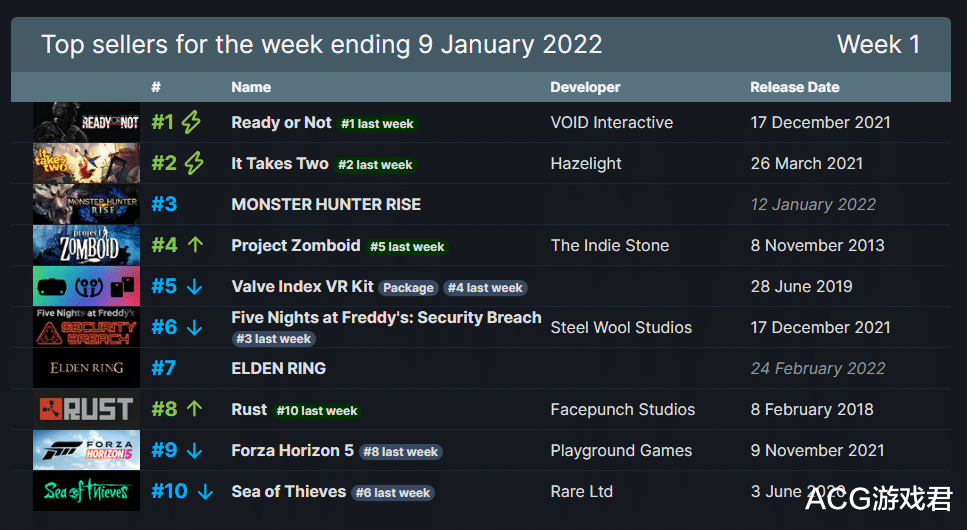This screenshot has height=530, width=967.
Task: Open Facepunch Studios developer link
Action: (622, 409)
